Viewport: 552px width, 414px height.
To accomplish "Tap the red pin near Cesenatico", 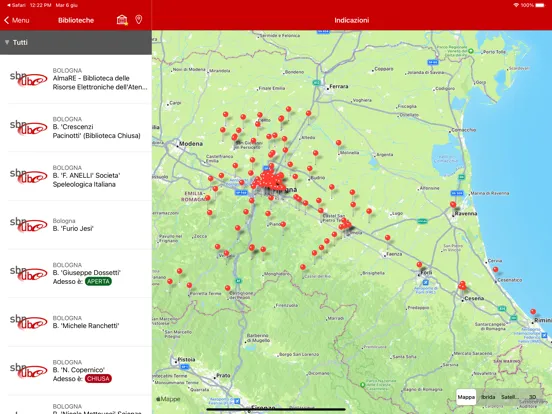I will click(495, 270).
